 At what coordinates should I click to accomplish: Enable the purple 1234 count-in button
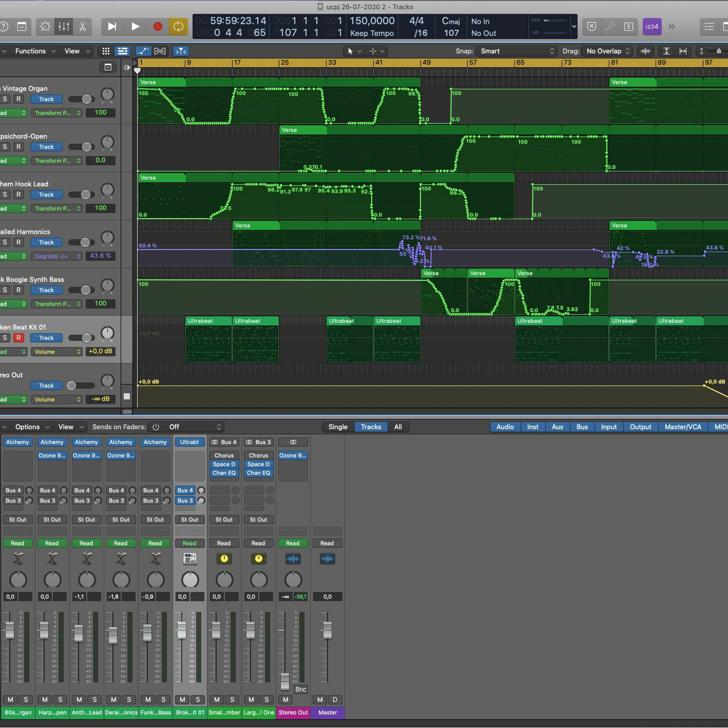tap(652, 27)
